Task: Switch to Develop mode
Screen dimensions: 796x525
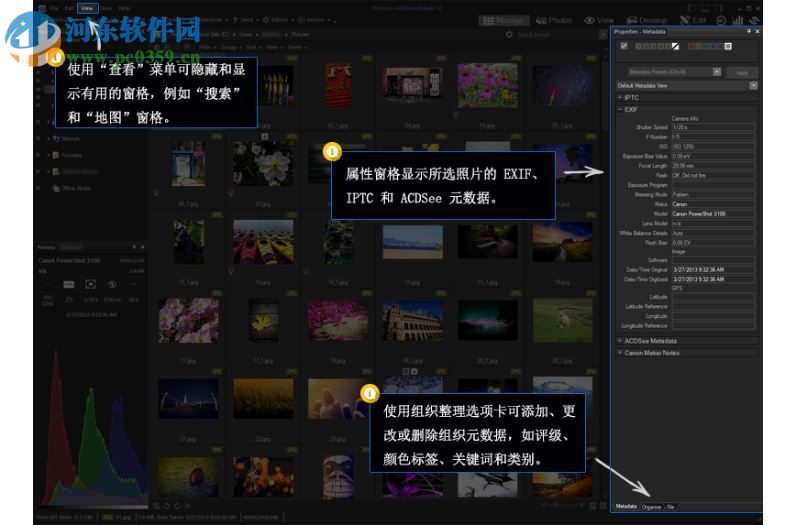Action: coord(646,20)
